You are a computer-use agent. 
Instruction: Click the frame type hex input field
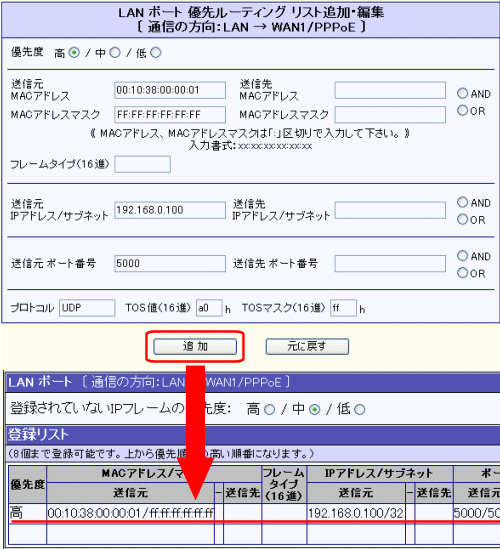click(x=143, y=164)
